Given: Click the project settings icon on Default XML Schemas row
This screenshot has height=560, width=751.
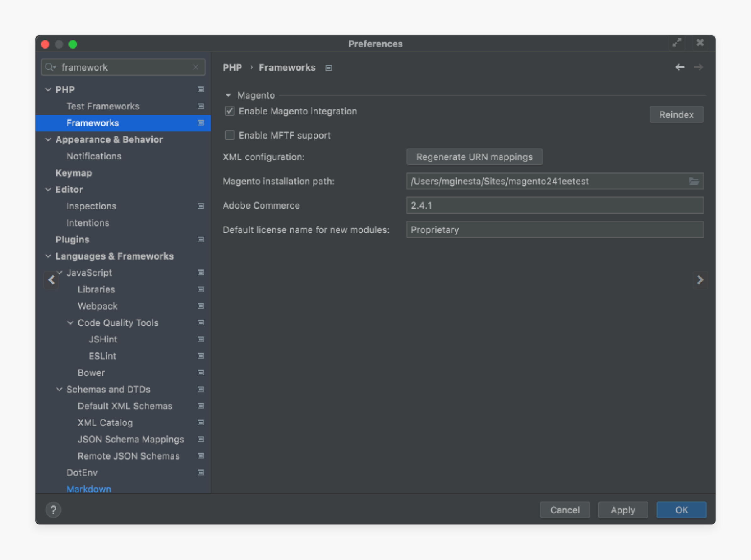Looking at the screenshot, I should click(x=201, y=406).
